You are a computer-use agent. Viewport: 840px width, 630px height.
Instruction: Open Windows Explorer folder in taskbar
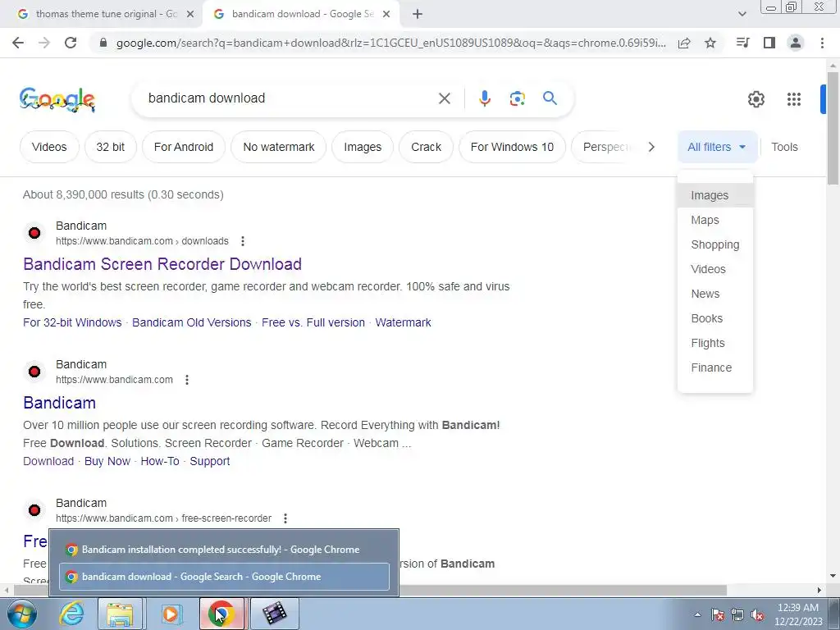120,614
